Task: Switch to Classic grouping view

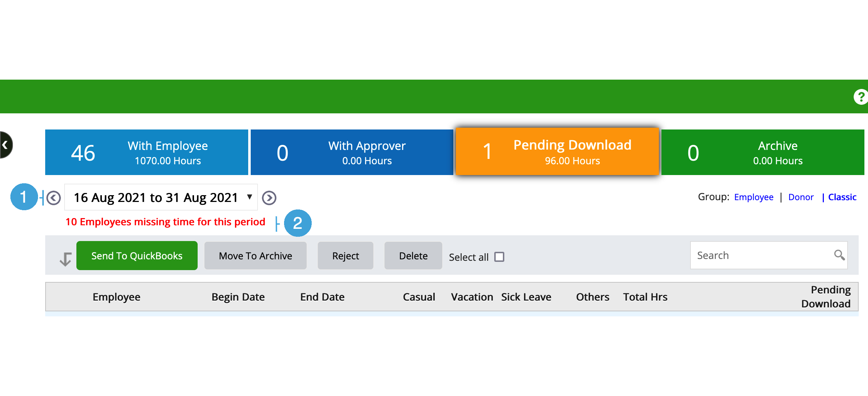Action: pos(843,197)
